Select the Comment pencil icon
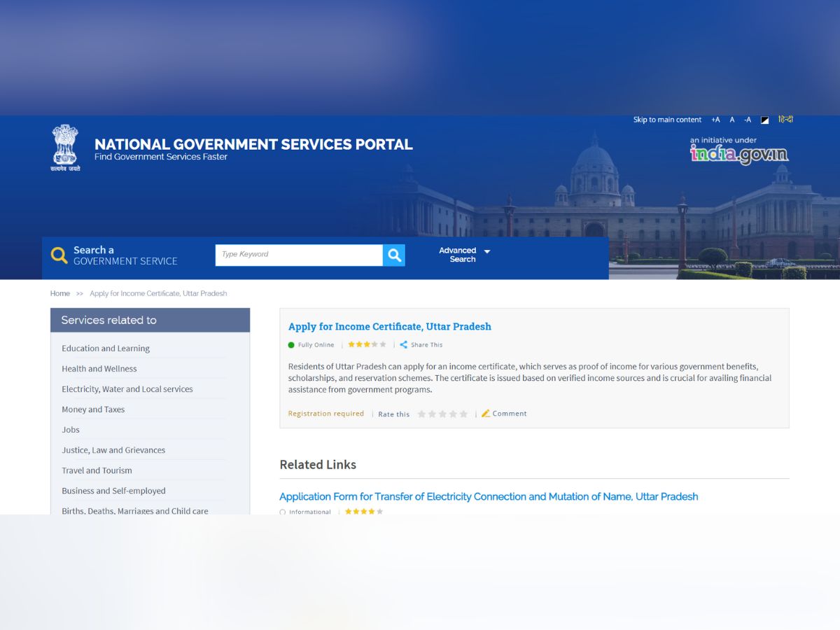The image size is (840, 630). [x=486, y=413]
